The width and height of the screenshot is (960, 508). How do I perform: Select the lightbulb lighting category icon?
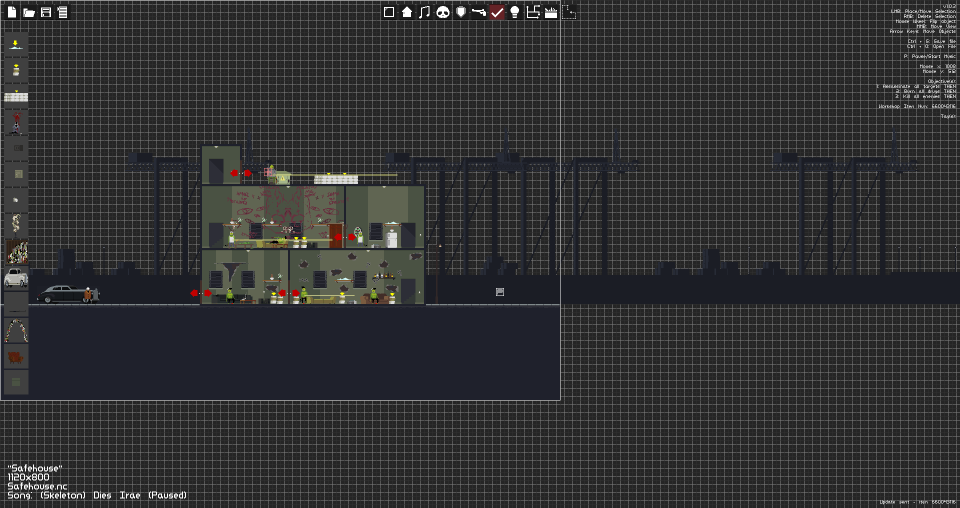click(515, 12)
